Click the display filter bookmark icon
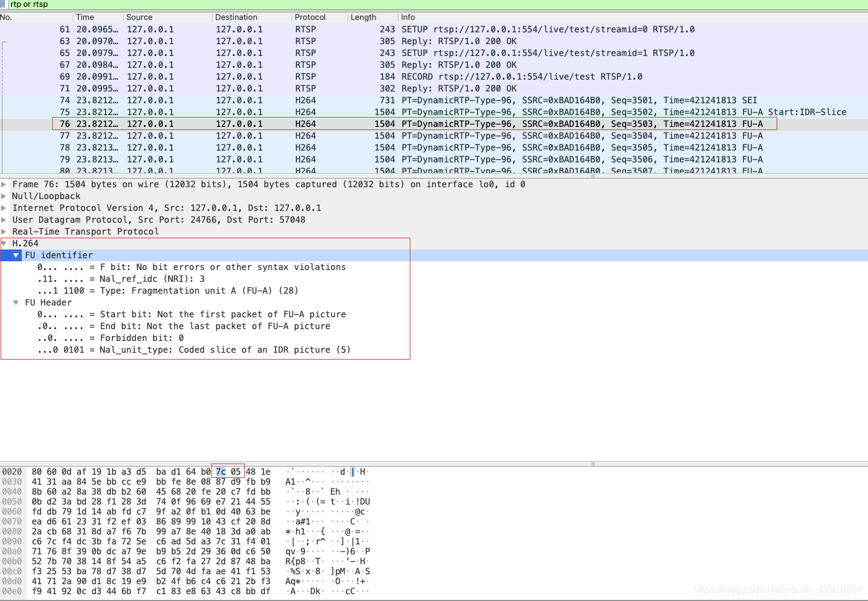The width and height of the screenshot is (868, 601). 3,4
